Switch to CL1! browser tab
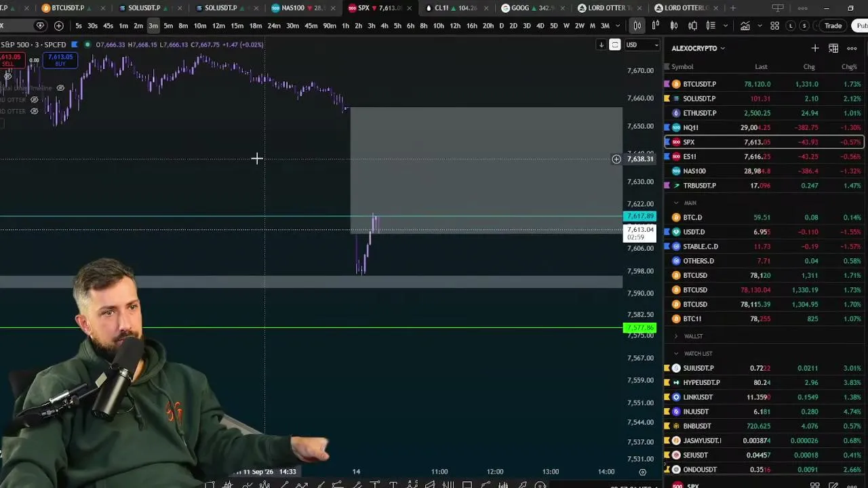This screenshot has height=488, width=868. [x=456, y=8]
